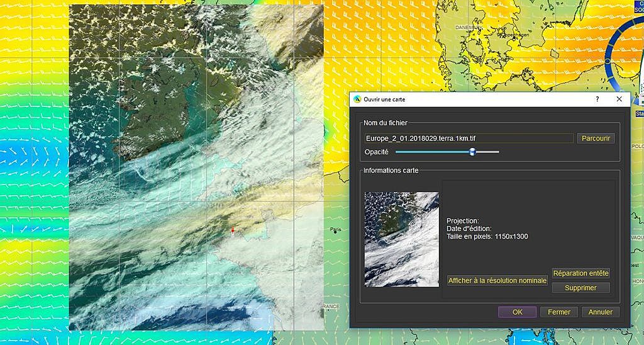Open the dialog help question mark
644x345 pixels.
(597, 99)
